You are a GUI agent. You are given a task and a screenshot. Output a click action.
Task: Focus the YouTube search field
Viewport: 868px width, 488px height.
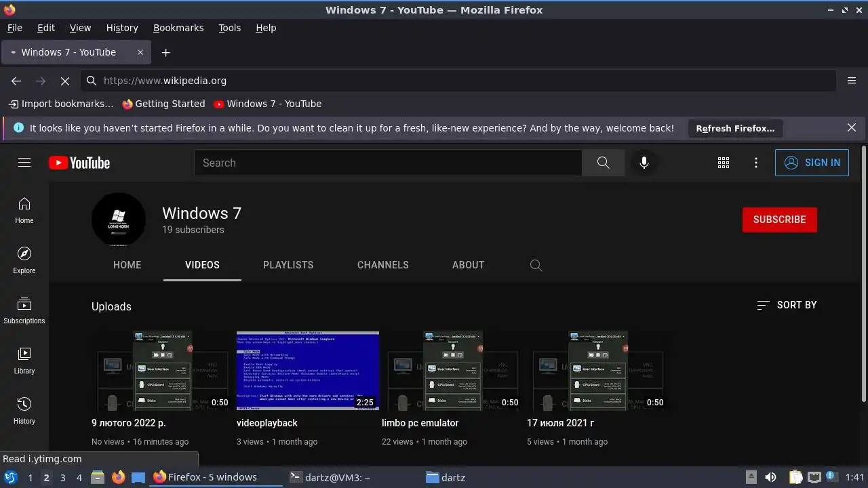(x=388, y=163)
